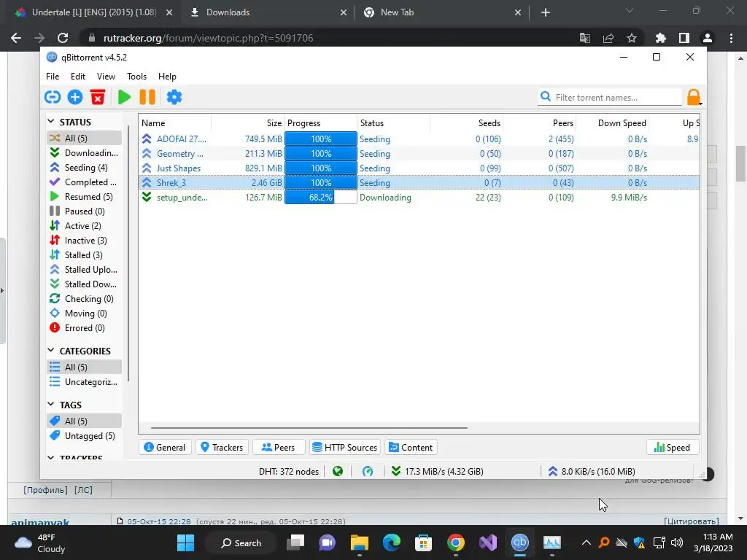The width and height of the screenshot is (747, 560).
Task: Click the download speed 17.3 MiB/s indicator
Action: (x=437, y=472)
